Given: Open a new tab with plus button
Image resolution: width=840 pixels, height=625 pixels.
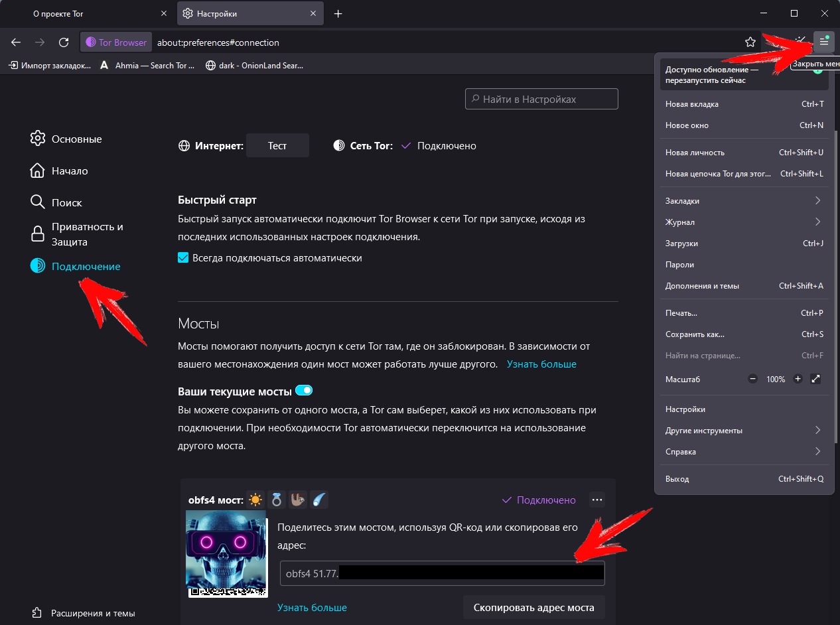Looking at the screenshot, I should (338, 13).
